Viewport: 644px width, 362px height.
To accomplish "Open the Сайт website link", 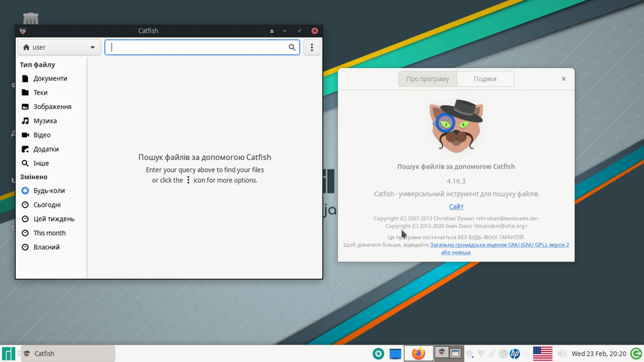I will coord(456,207).
